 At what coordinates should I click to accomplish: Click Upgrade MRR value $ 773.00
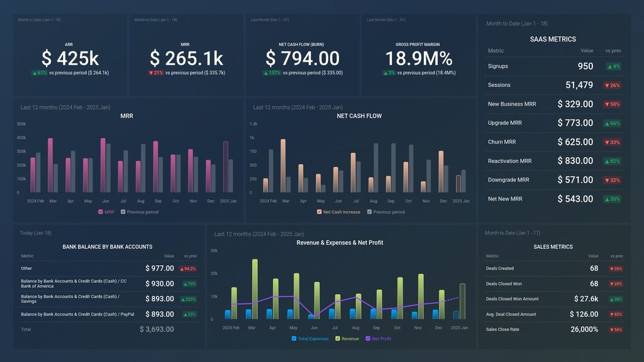[x=575, y=123]
